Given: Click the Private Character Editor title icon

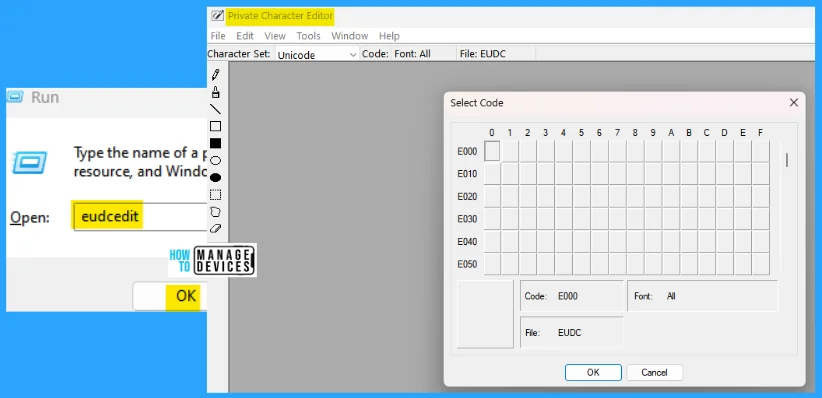Looking at the screenshot, I should [217, 16].
